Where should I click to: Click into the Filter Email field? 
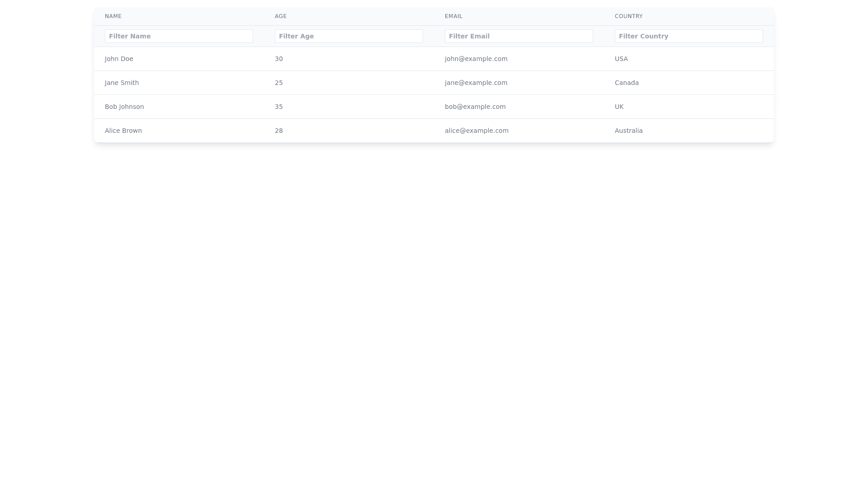(x=519, y=36)
